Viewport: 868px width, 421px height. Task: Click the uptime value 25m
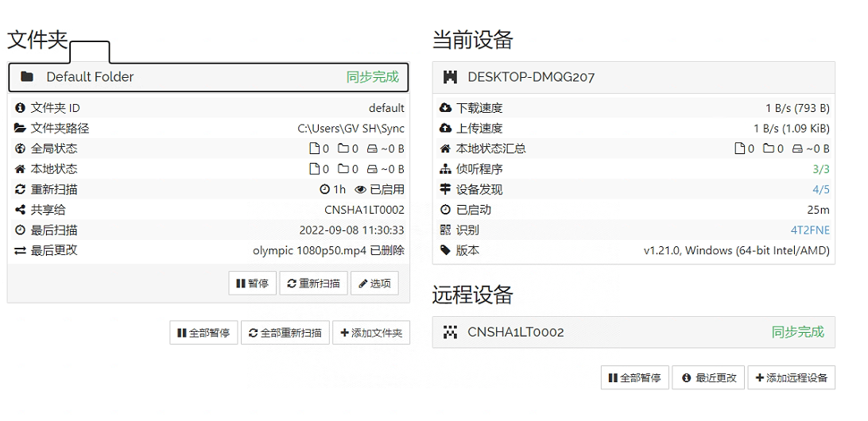coord(818,210)
